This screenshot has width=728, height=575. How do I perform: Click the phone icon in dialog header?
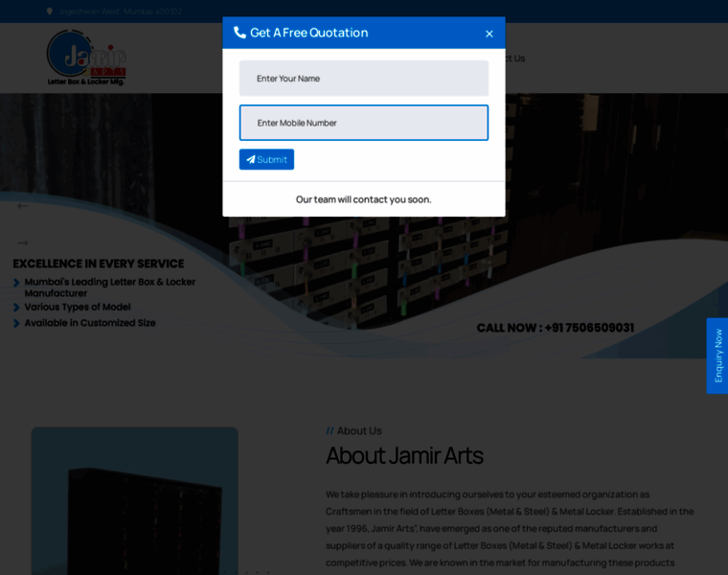[239, 33]
